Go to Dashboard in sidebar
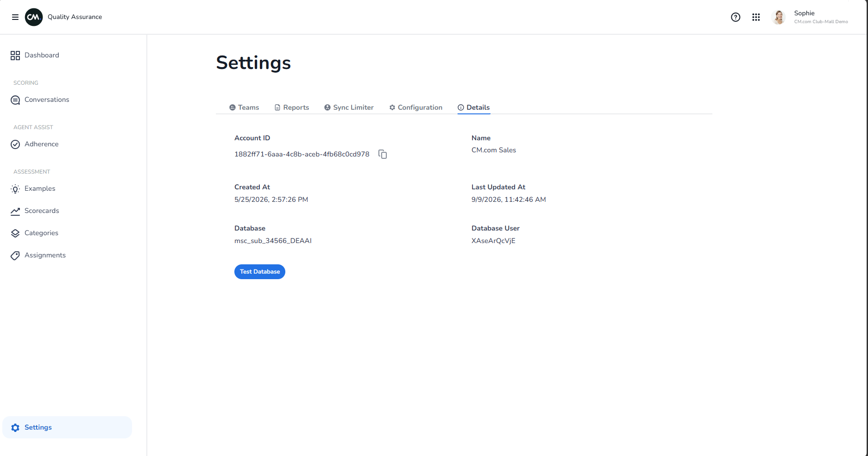 point(67,56)
